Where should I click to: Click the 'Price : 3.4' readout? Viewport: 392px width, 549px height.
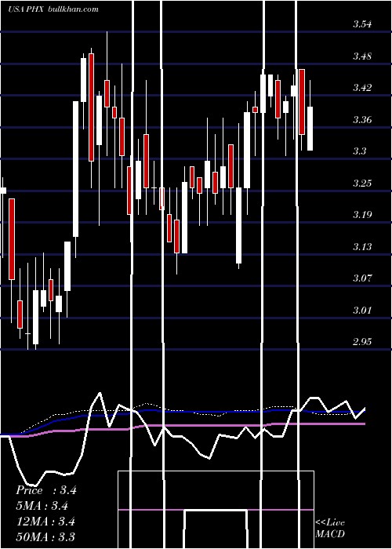pos(46,490)
